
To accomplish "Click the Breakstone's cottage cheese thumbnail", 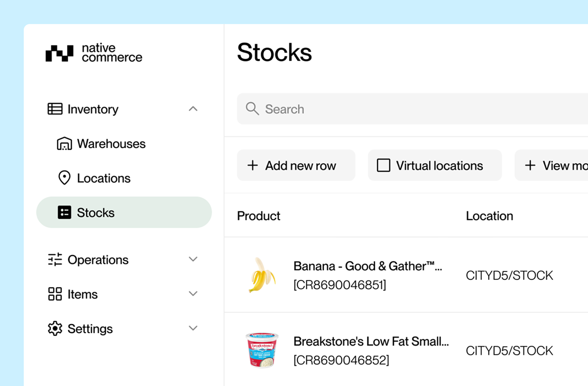I will 262,350.
